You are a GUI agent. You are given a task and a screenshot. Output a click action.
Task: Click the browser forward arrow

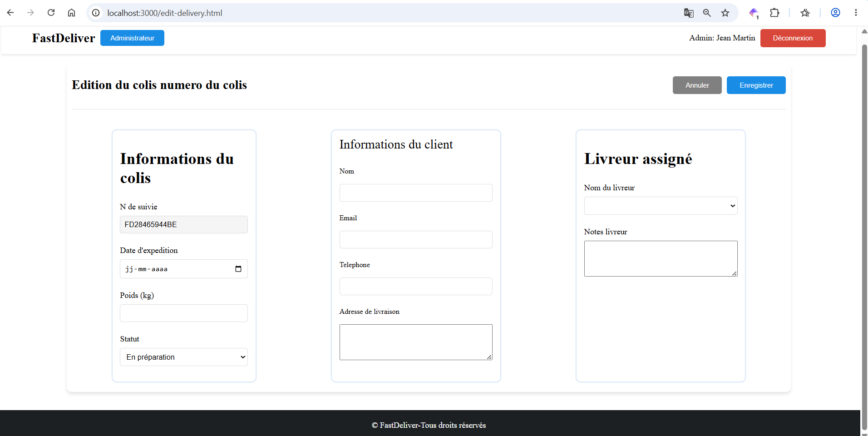coord(30,13)
